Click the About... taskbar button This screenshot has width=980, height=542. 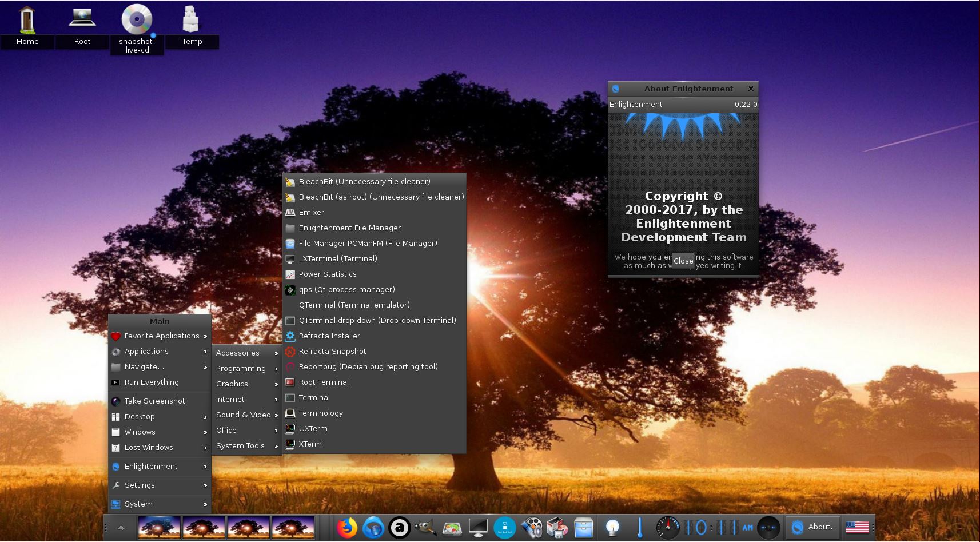pos(814,527)
